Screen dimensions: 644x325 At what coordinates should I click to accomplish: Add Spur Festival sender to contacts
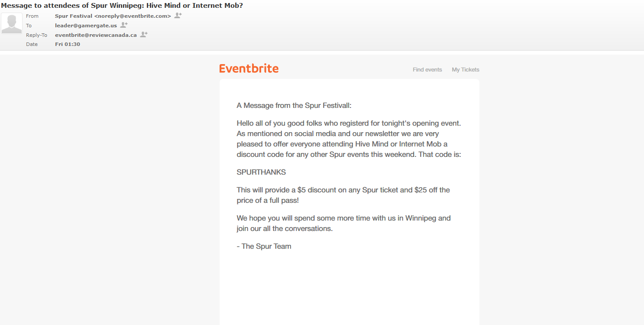(x=178, y=16)
